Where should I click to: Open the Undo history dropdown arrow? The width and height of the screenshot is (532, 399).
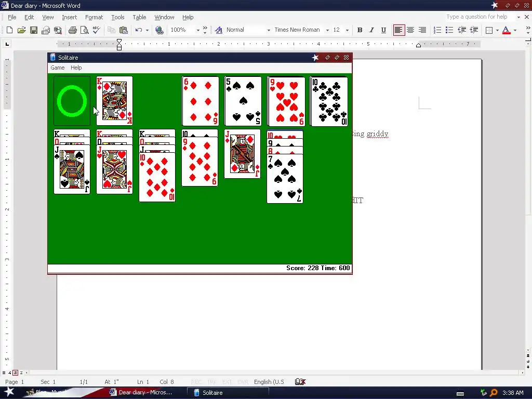click(x=147, y=30)
